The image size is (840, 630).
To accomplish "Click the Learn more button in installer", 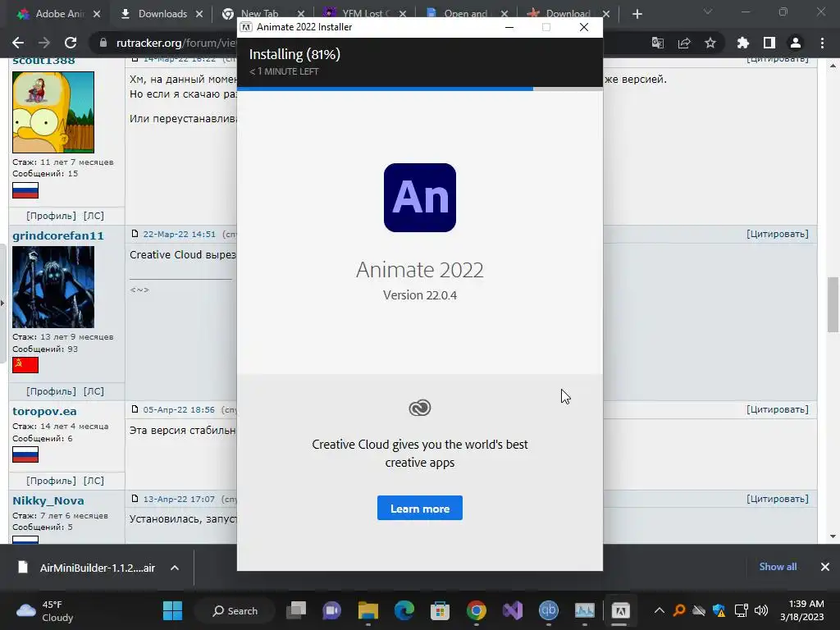I will pyautogui.click(x=419, y=508).
